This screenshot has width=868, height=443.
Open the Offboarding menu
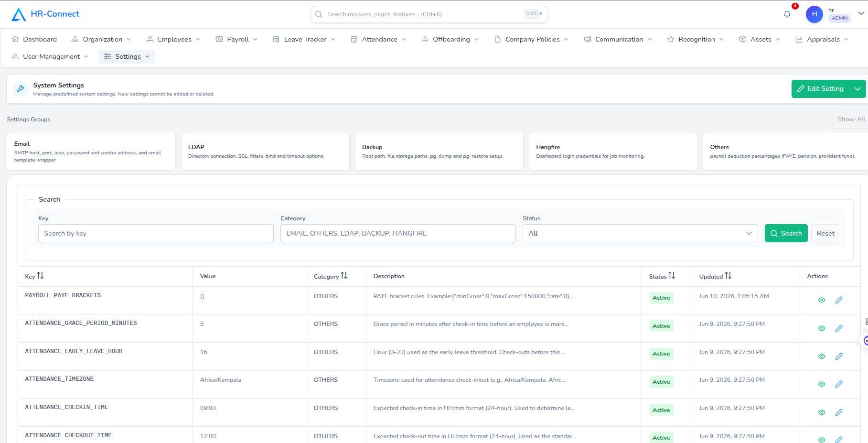click(x=450, y=39)
